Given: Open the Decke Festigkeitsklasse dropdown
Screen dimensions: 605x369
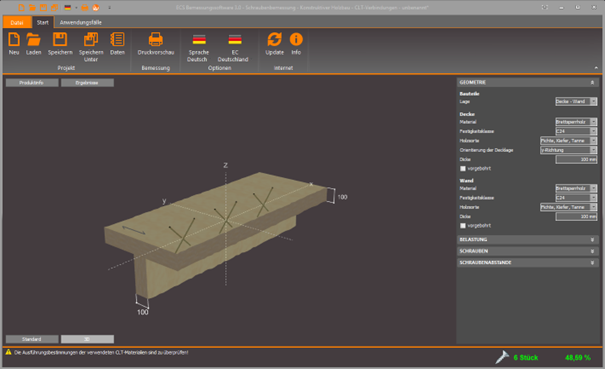Looking at the screenshot, I should (576, 131).
